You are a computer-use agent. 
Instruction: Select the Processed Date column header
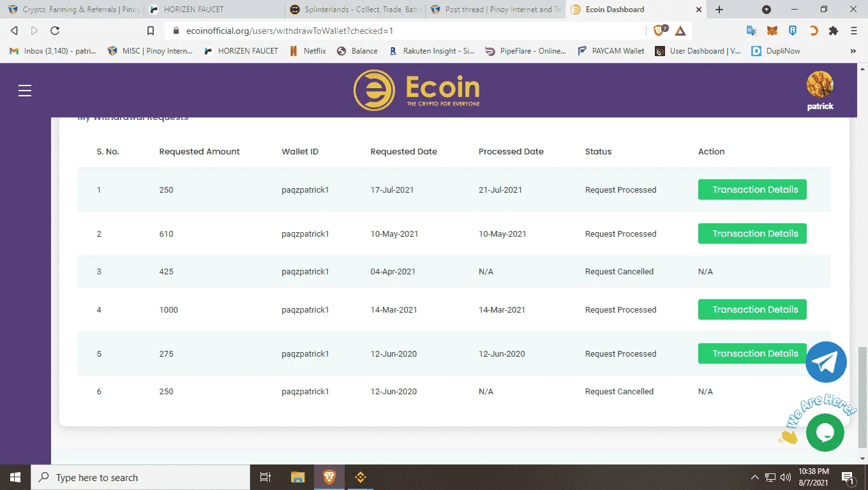[511, 151]
